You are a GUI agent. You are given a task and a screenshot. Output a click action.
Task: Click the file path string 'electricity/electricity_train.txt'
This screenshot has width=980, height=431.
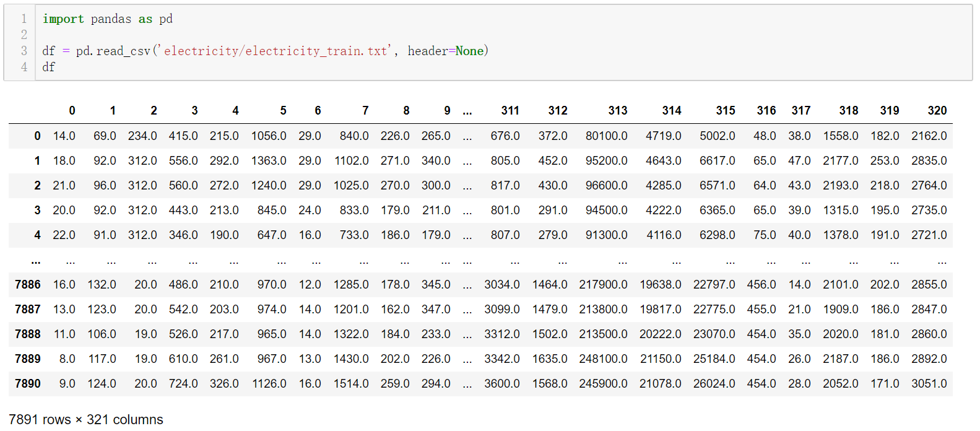click(275, 51)
